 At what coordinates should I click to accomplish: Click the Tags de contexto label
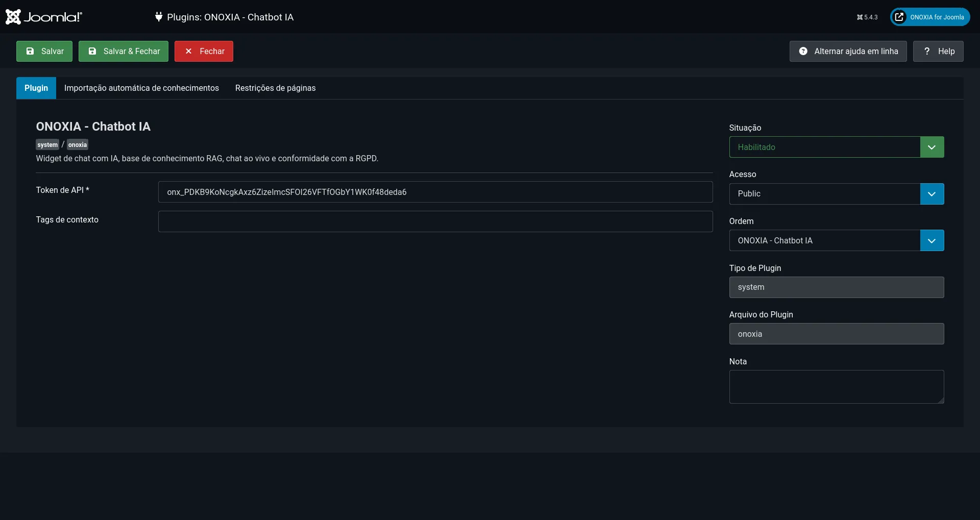[x=67, y=219]
